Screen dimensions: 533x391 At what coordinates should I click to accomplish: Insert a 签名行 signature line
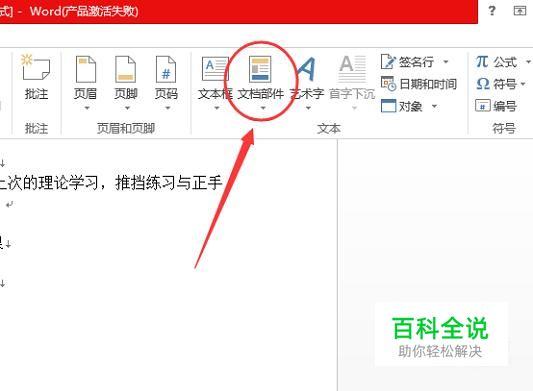pos(407,62)
